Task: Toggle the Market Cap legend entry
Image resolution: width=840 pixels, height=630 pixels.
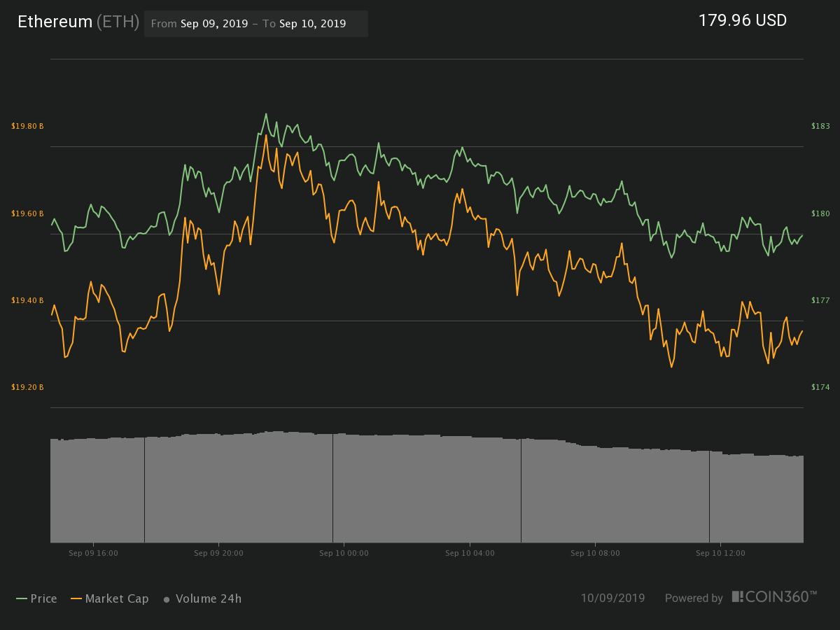Action: [x=109, y=598]
